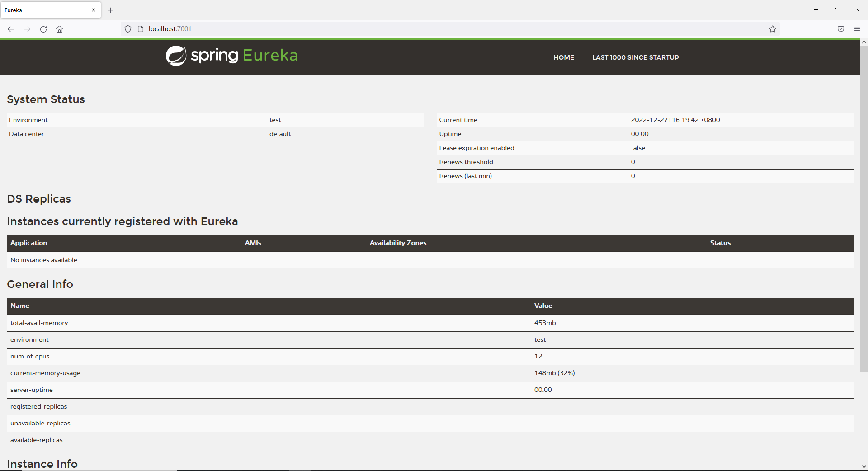Select the num-of-cpus value 12
The height and width of the screenshot is (471, 868).
(x=538, y=356)
